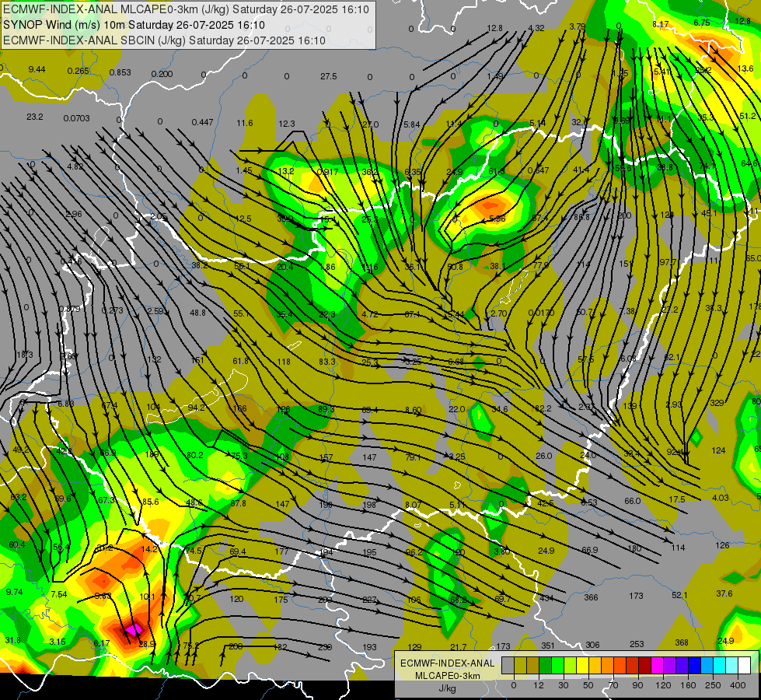Click the legend scale label 70

click(x=613, y=685)
